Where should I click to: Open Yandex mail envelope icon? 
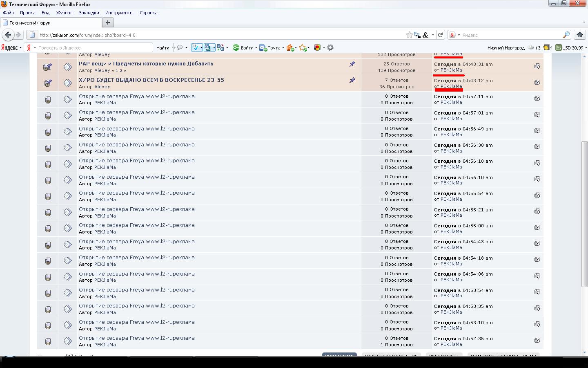click(263, 48)
